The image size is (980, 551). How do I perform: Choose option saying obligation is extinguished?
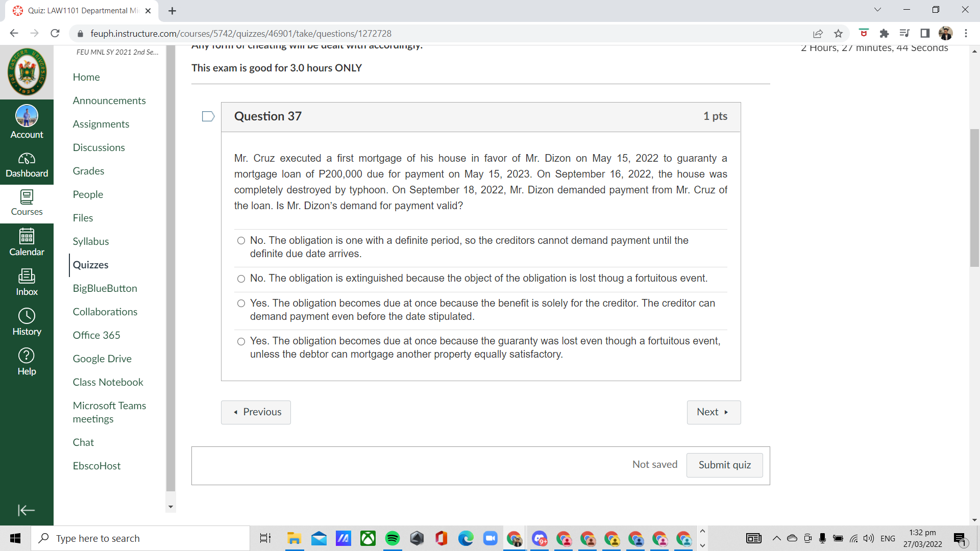(x=241, y=279)
